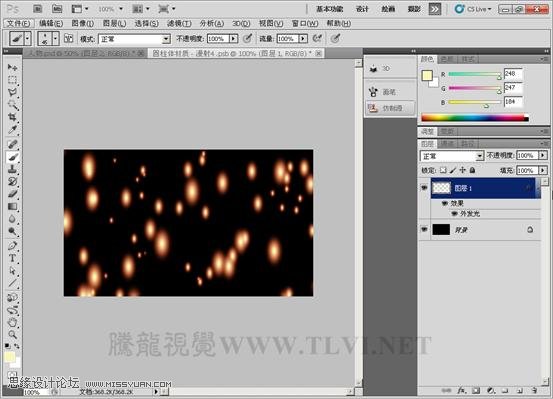Image resolution: width=553 pixels, height=399 pixels.
Task: Toggle tablet pressure for opacity
Action: 248,38
